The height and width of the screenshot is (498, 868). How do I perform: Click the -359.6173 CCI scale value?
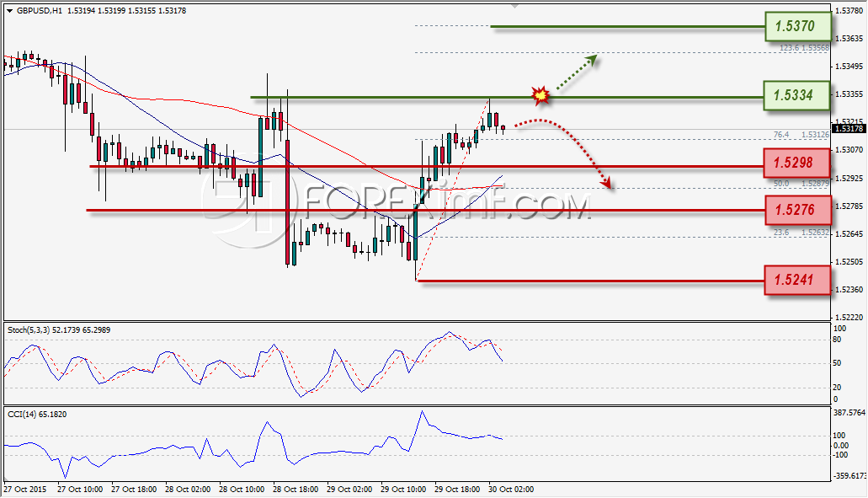pyautogui.click(x=849, y=476)
